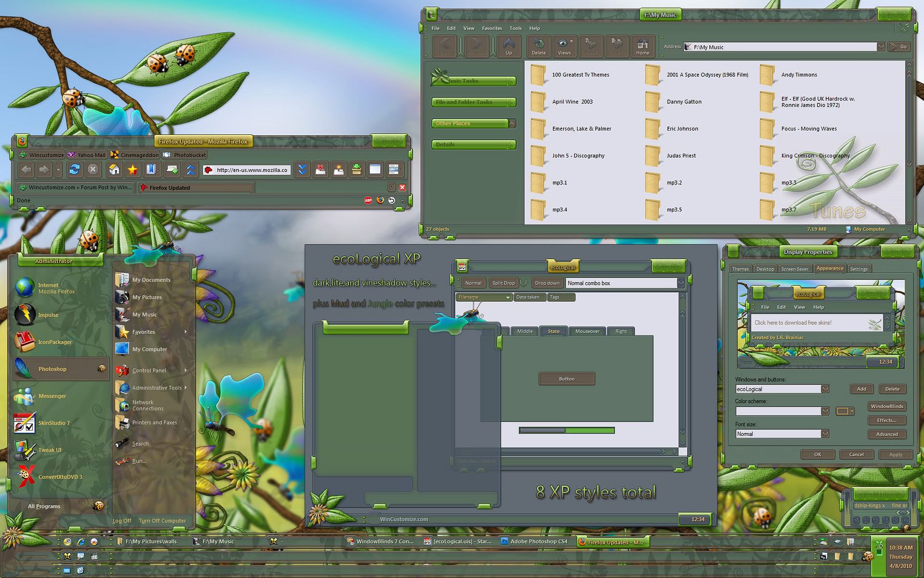Open the Firefox back/forward history dropdown arrow
Image resolution: width=924 pixels, height=578 pixels.
[x=58, y=170]
